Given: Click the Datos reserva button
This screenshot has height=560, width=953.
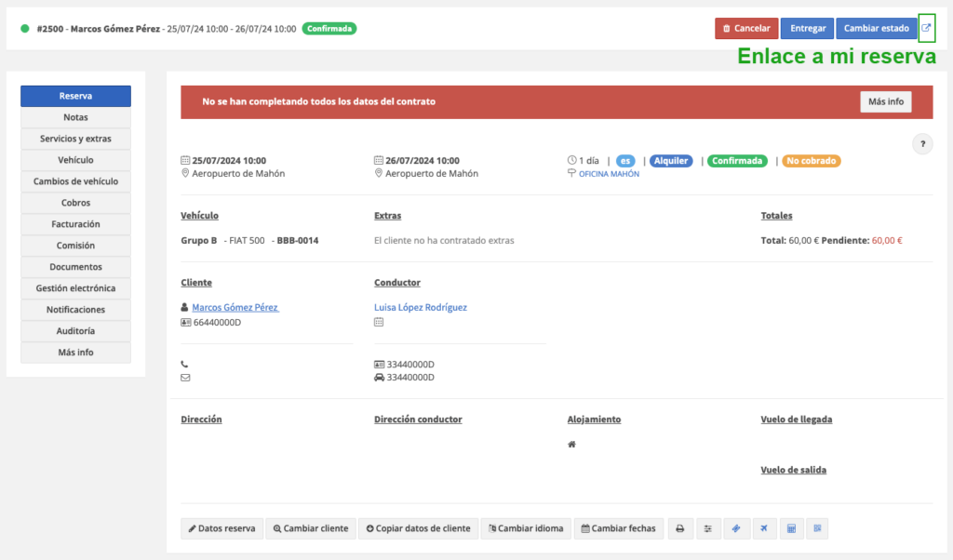Looking at the screenshot, I should [221, 528].
